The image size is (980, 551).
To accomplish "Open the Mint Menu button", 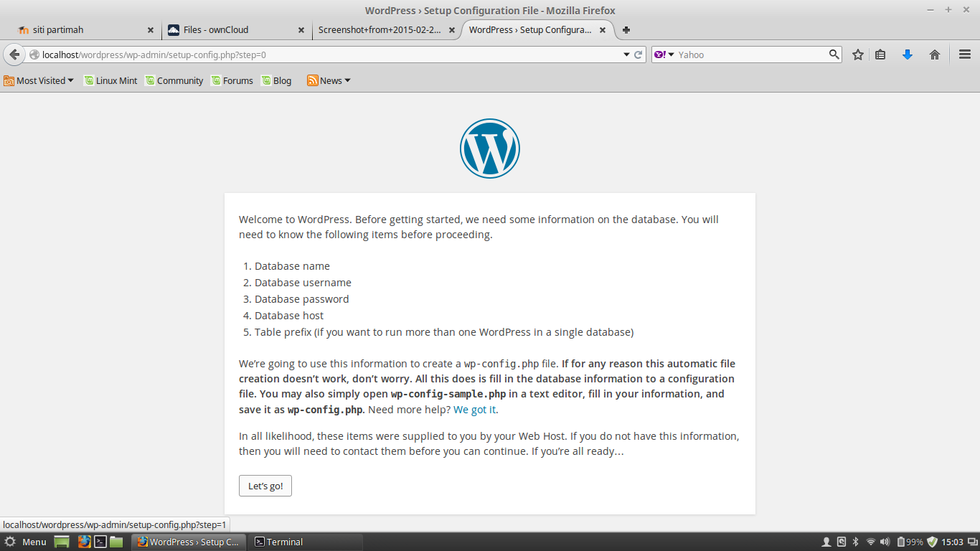I will (26, 542).
